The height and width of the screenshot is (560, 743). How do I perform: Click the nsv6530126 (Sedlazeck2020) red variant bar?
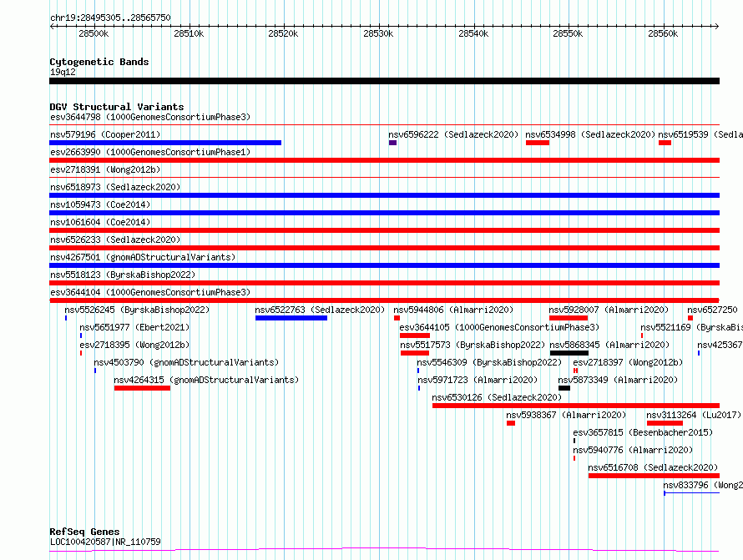click(576, 406)
